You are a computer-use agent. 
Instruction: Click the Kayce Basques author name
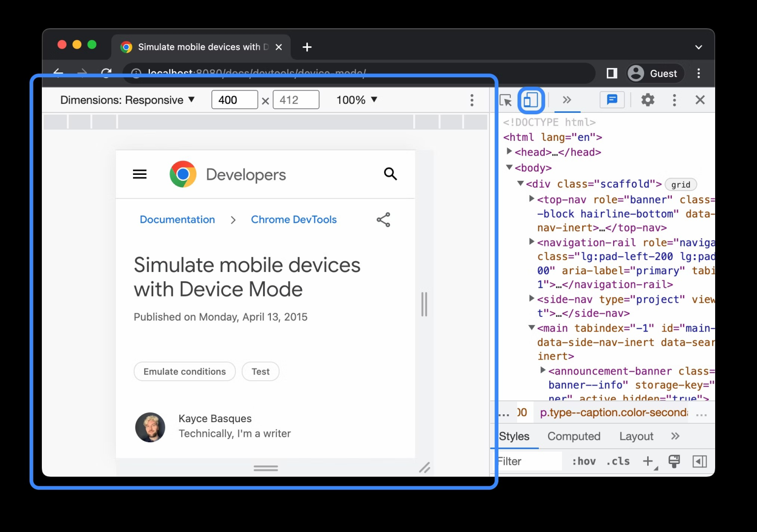click(215, 419)
